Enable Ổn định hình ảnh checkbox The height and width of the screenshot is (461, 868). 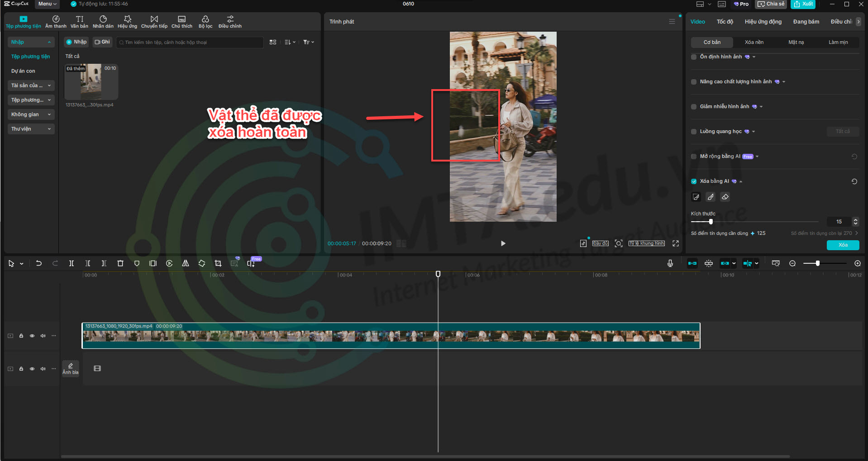pos(694,57)
